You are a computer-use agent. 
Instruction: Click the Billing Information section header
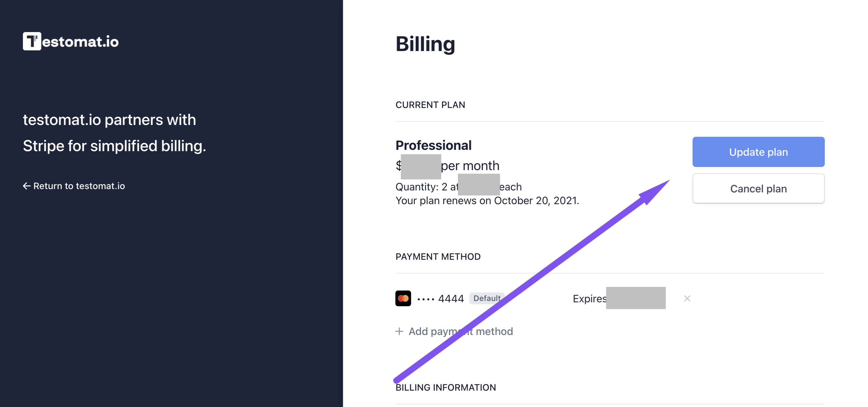(x=446, y=387)
